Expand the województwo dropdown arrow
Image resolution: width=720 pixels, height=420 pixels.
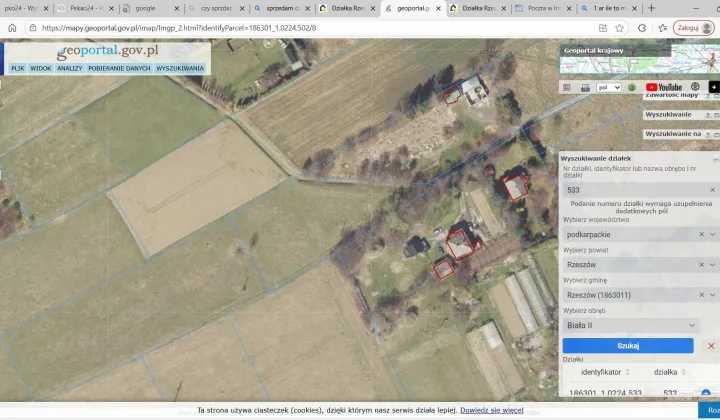click(712, 235)
